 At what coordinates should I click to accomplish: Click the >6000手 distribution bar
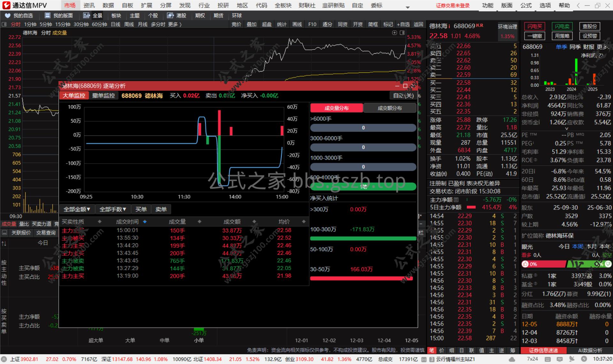click(363, 128)
